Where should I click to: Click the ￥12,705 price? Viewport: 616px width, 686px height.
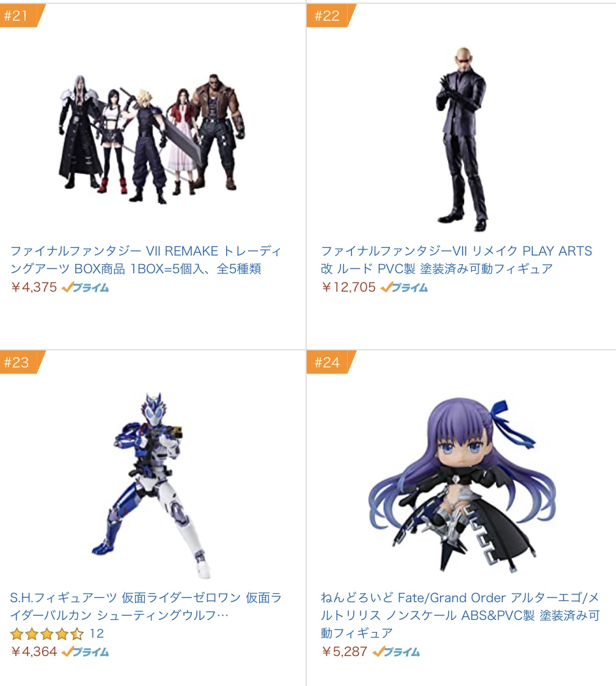coord(348,287)
